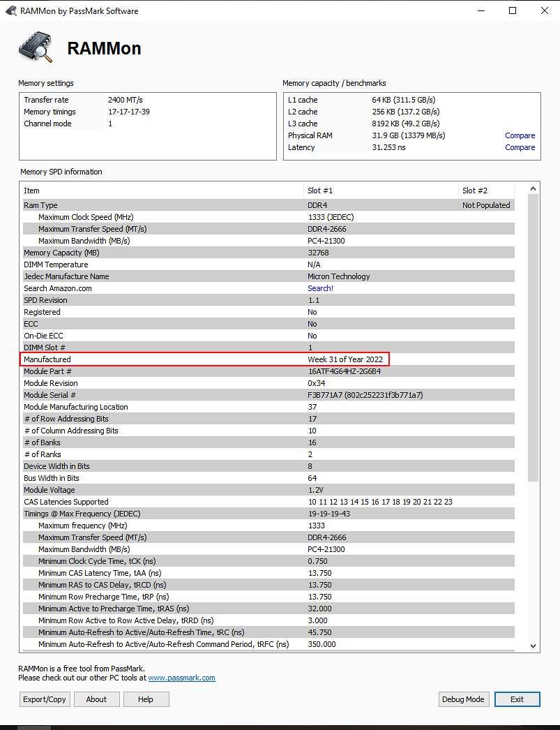Select the Ram Type row
560x730 pixels.
tap(268, 205)
